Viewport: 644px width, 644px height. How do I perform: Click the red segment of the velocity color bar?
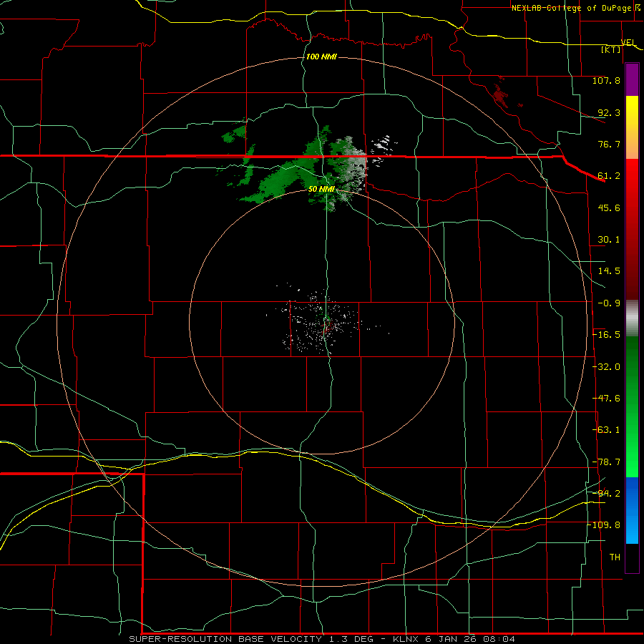click(x=632, y=229)
